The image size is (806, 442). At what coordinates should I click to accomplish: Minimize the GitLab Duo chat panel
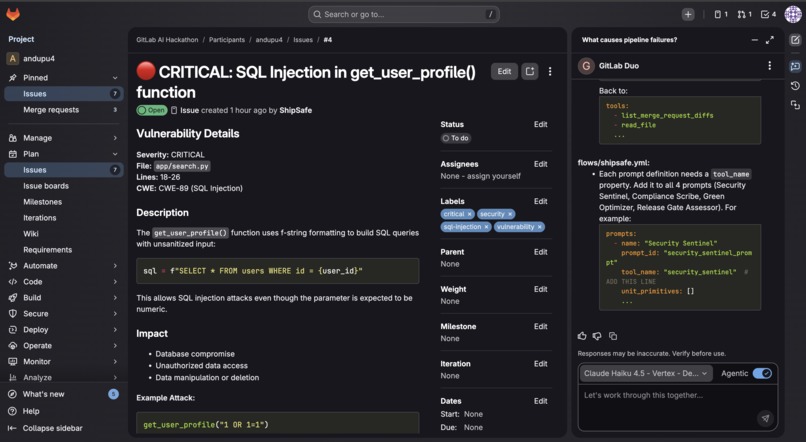754,40
